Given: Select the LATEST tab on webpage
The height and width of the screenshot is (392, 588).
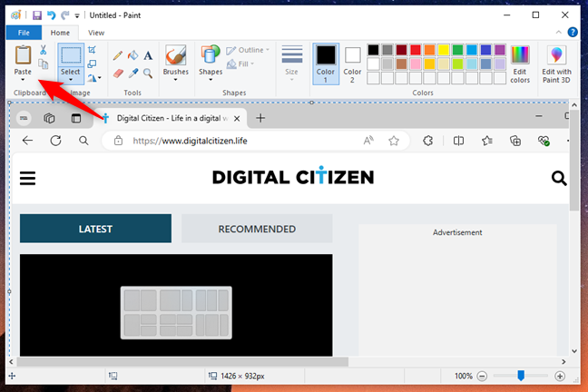Looking at the screenshot, I should [x=95, y=229].
